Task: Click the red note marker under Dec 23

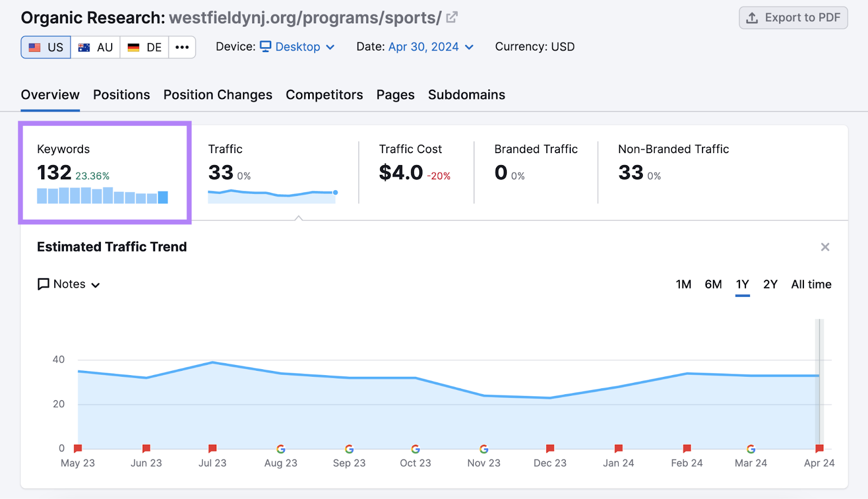Action: click(550, 449)
